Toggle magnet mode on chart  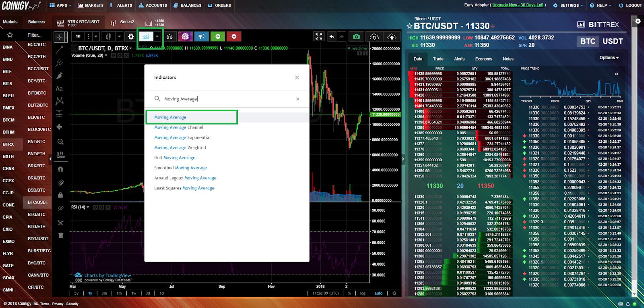click(x=60, y=169)
